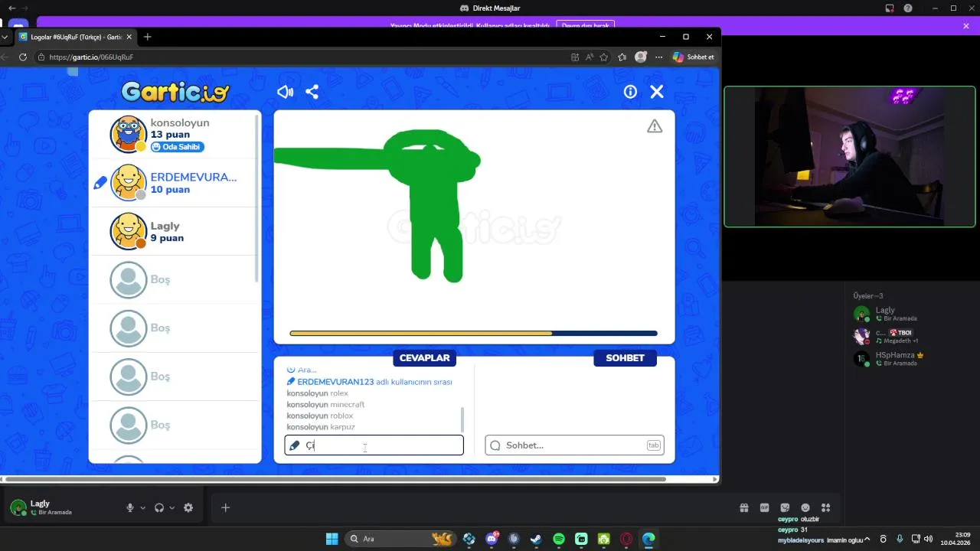980x551 pixels.
Task: Add page to favorites star icon
Action: coord(604,57)
